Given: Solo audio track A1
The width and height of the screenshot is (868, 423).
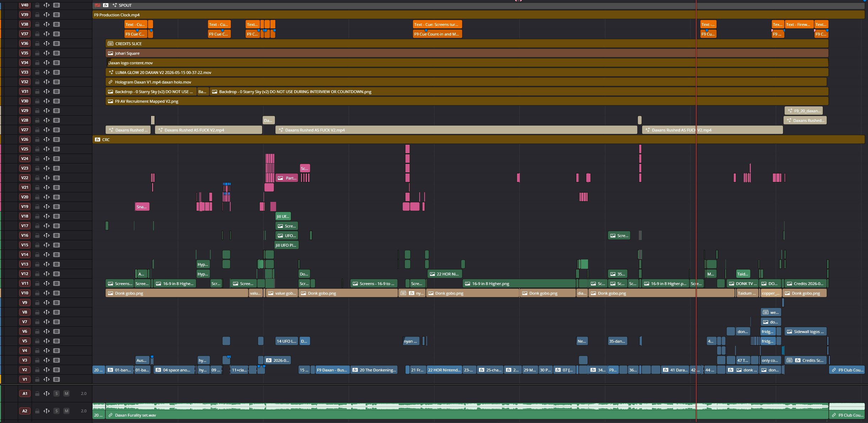Looking at the screenshot, I should pos(56,393).
